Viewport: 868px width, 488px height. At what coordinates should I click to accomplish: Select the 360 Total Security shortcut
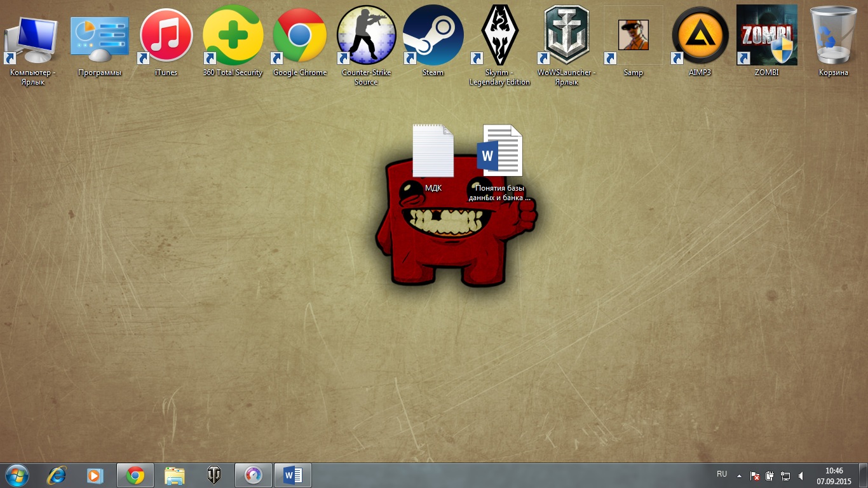click(x=233, y=42)
